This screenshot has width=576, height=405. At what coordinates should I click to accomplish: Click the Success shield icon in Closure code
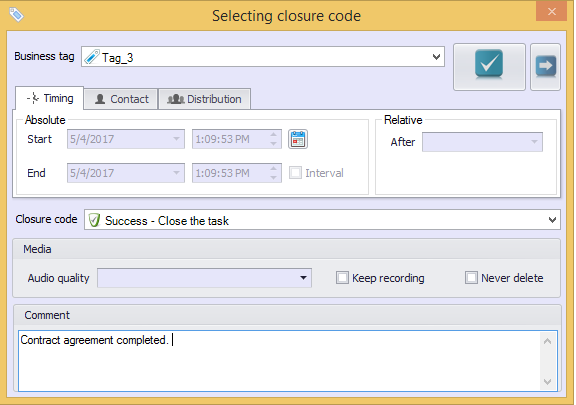tap(94, 220)
